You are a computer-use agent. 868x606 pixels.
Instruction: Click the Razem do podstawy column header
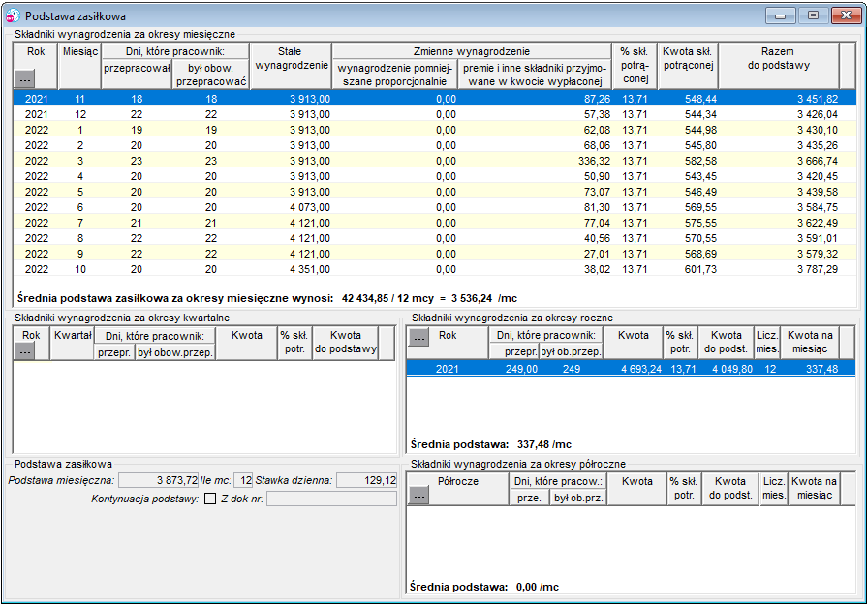[778, 66]
